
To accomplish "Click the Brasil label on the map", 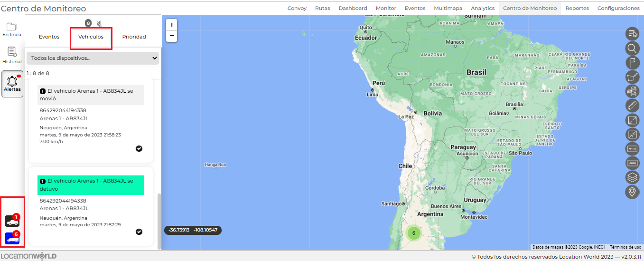I will [x=476, y=72].
